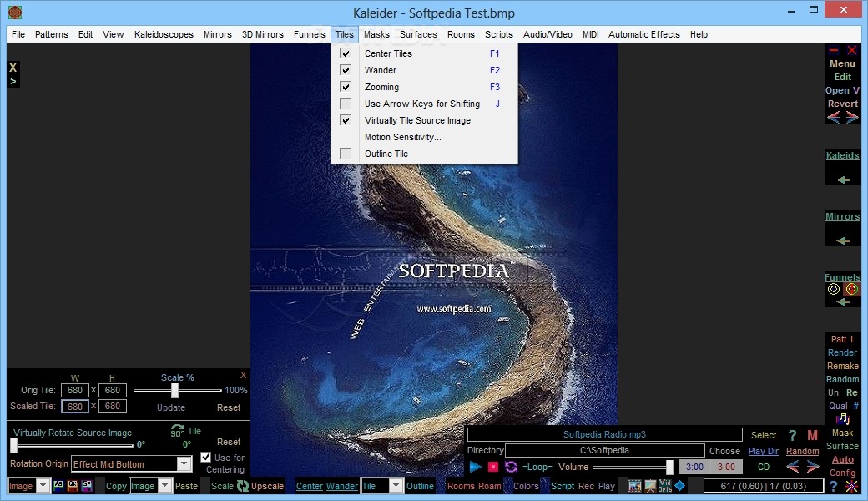Click the projector screen easel icon
868x501 pixels.
(650, 485)
